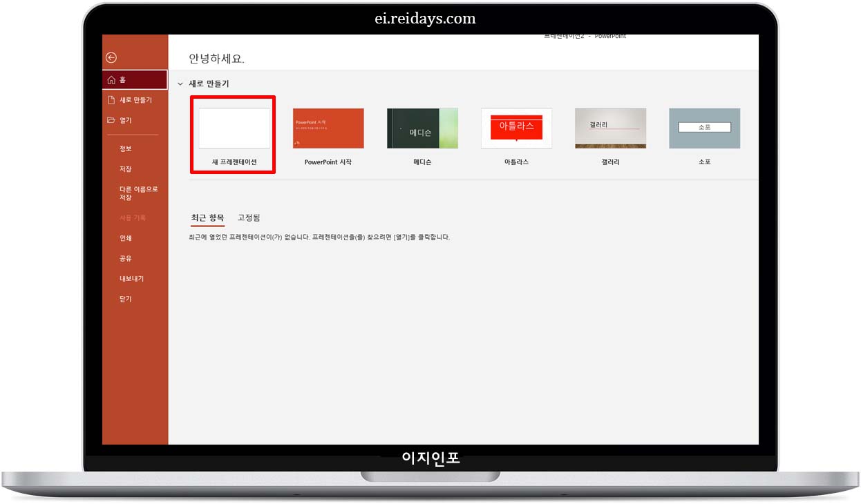Screen dimensions: 861x504
Task: Click 내보내기 (Export) in the sidebar
Action: (130, 278)
